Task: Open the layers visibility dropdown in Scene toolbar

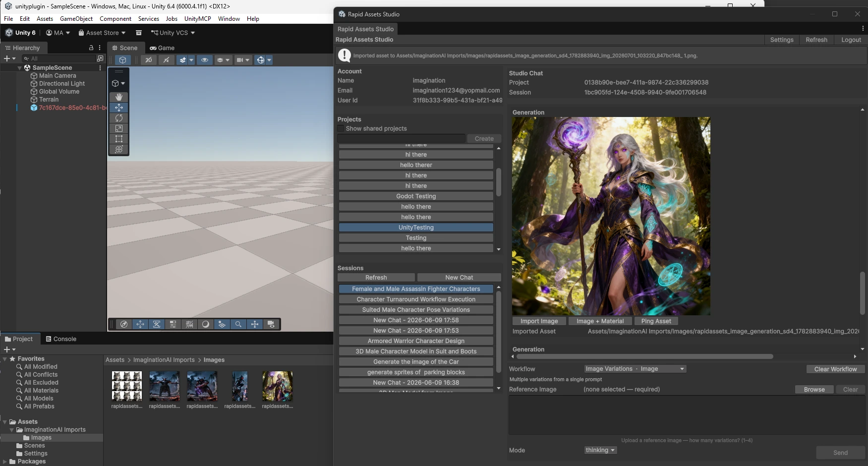Action: [223, 60]
